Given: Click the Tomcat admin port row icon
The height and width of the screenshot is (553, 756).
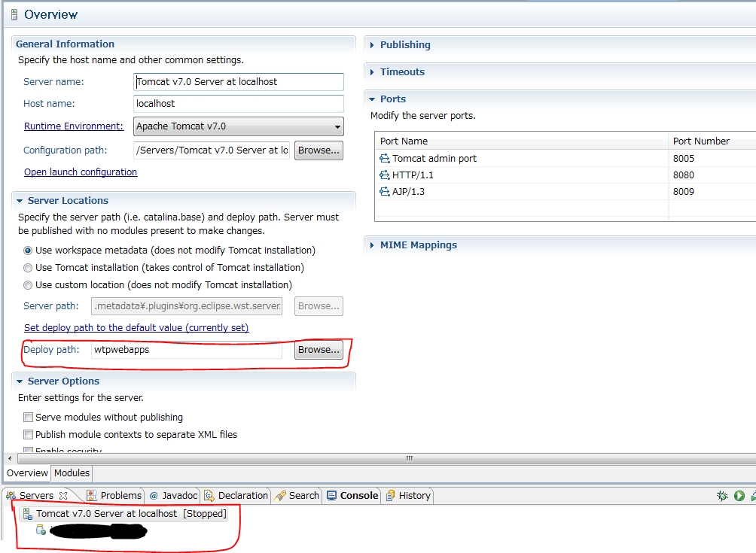Looking at the screenshot, I should pos(384,159).
